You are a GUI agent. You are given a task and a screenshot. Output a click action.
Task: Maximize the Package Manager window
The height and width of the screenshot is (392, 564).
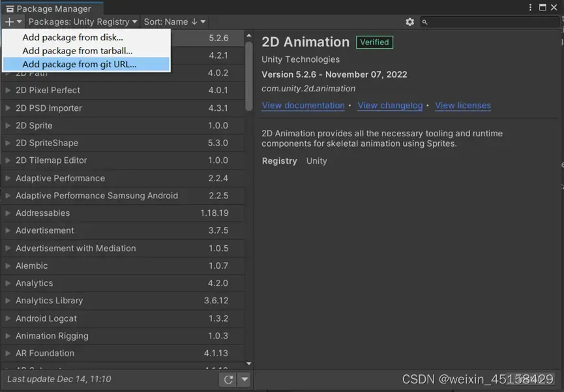(x=542, y=7)
